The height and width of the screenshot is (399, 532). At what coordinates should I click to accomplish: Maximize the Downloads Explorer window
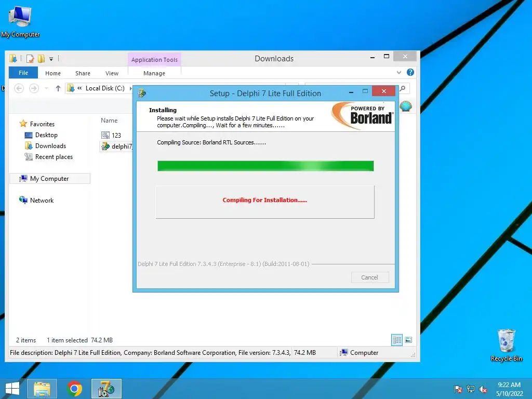pyautogui.click(x=387, y=57)
